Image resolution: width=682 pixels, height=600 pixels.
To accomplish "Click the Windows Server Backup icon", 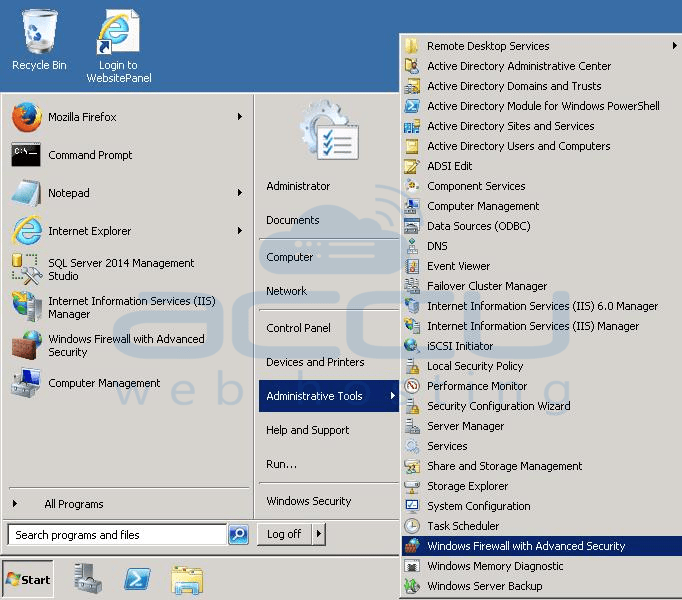I will [412, 587].
